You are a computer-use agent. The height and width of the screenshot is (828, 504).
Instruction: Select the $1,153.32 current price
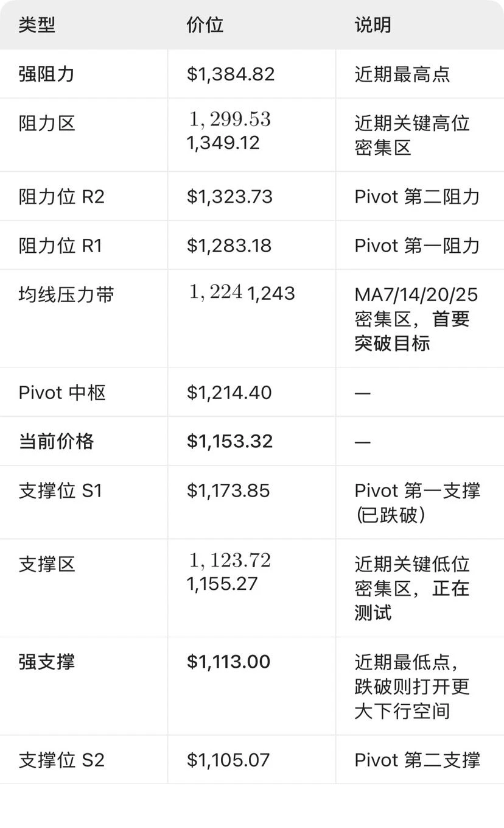pos(229,441)
